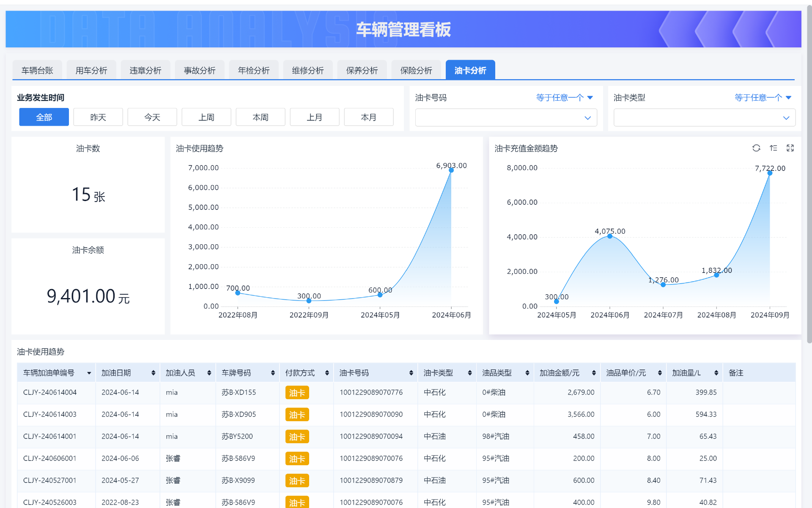Expand 油卡充值金额趋势 chart to fullscreen
This screenshot has height=508, width=812.
pyautogui.click(x=790, y=148)
